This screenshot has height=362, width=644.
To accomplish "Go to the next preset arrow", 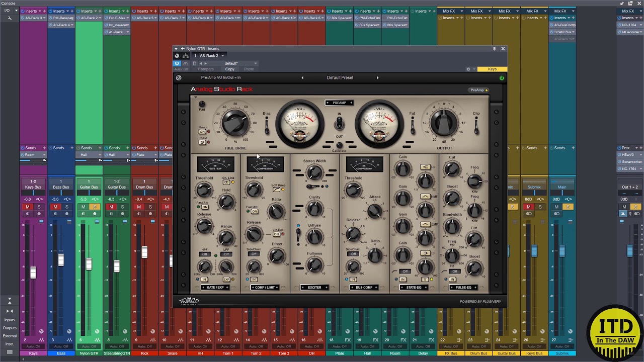I will tap(377, 78).
